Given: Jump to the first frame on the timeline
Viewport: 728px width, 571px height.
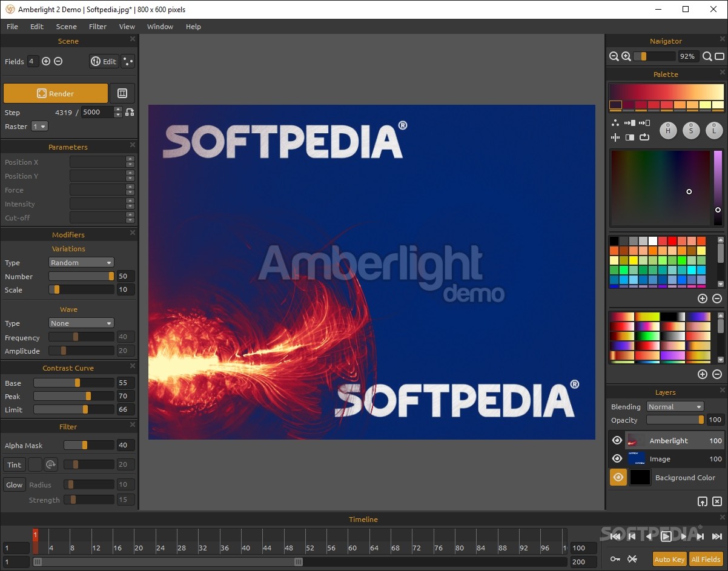Looking at the screenshot, I should [615, 536].
